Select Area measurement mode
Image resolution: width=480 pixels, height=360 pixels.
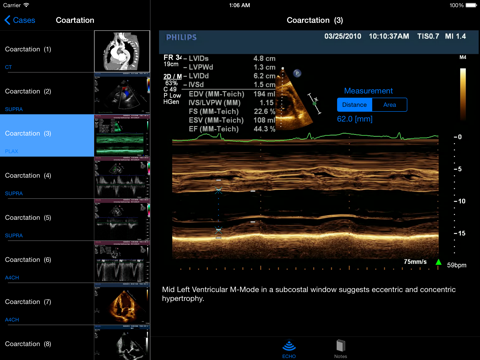pos(390,105)
